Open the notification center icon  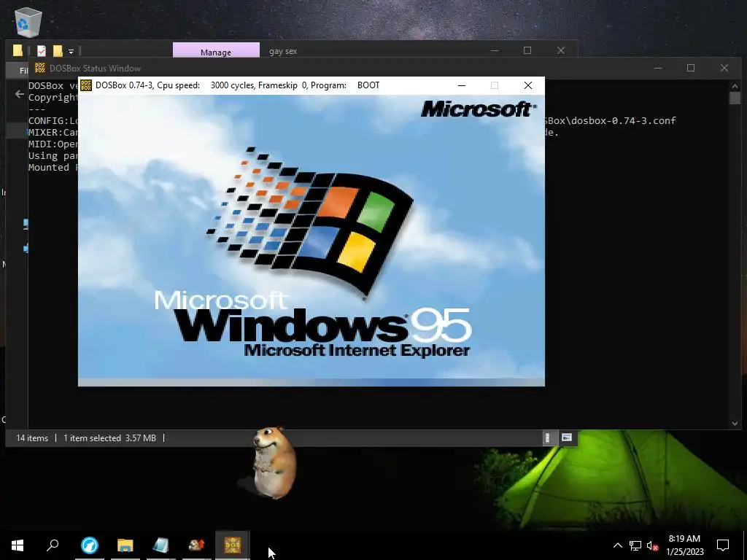click(x=723, y=545)
